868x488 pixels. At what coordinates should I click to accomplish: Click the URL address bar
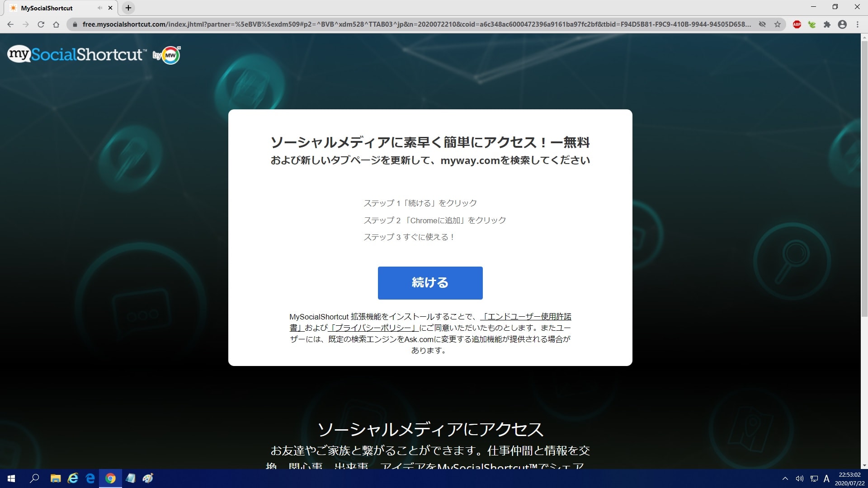coord(416,24)
